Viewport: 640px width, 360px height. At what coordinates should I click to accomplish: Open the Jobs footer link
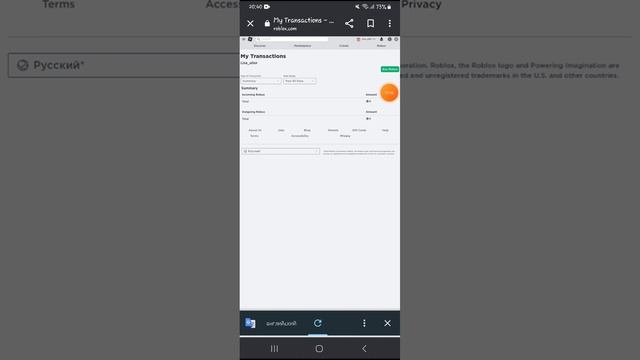click(x=281, y=130)
